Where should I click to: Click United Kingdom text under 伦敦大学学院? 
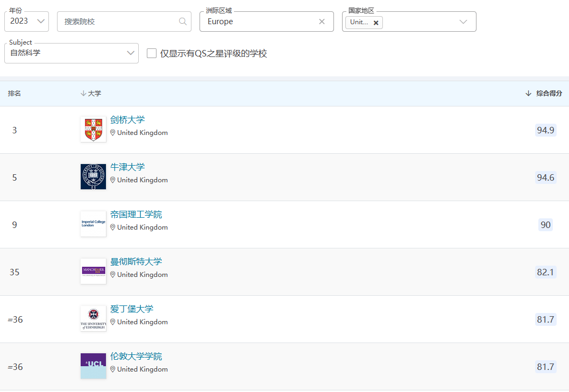pos(142,369)
